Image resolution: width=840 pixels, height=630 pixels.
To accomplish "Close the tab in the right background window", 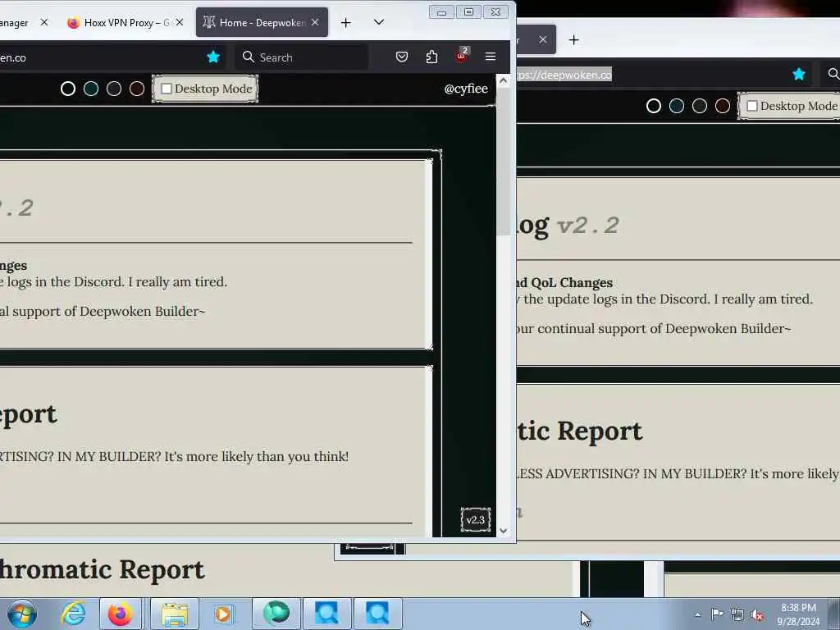I will coord(543,39).
